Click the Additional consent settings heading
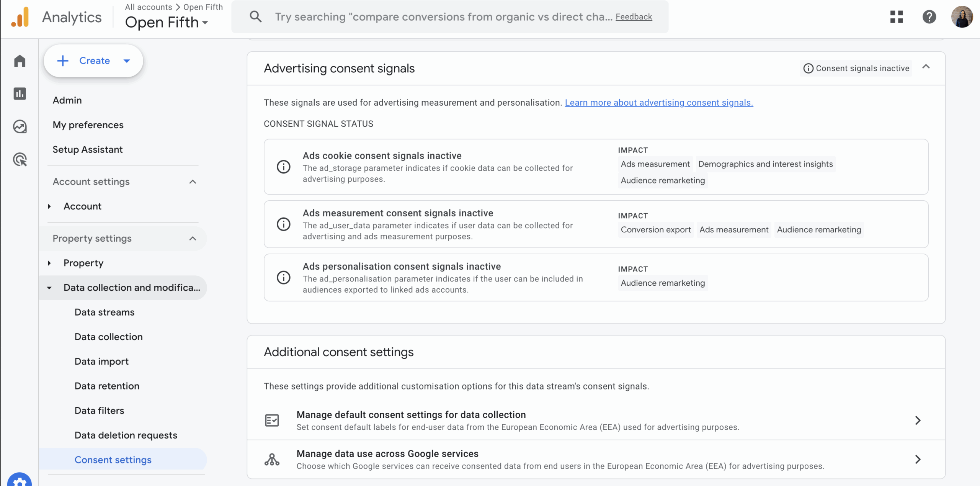This screenshot has height=486, width=980. pos(339,352)
